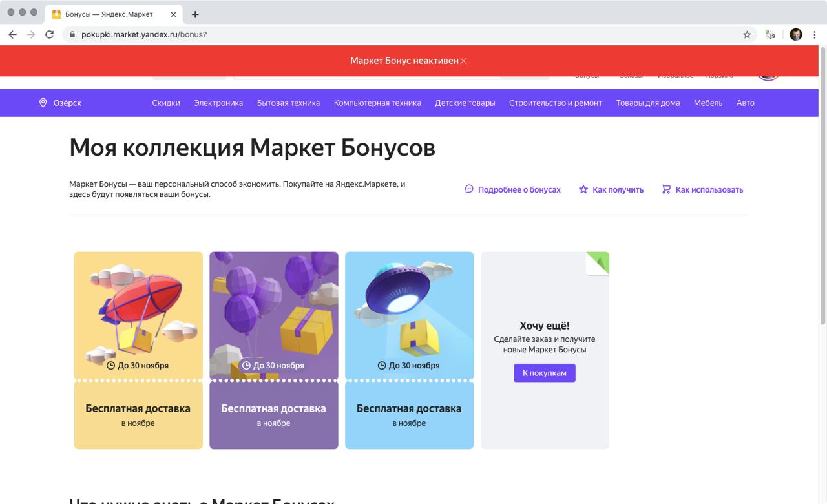Click the chat bubble icon by 'Подробнее о бонусах'
This screenshot has height=504, width=827.
point(469,189)
